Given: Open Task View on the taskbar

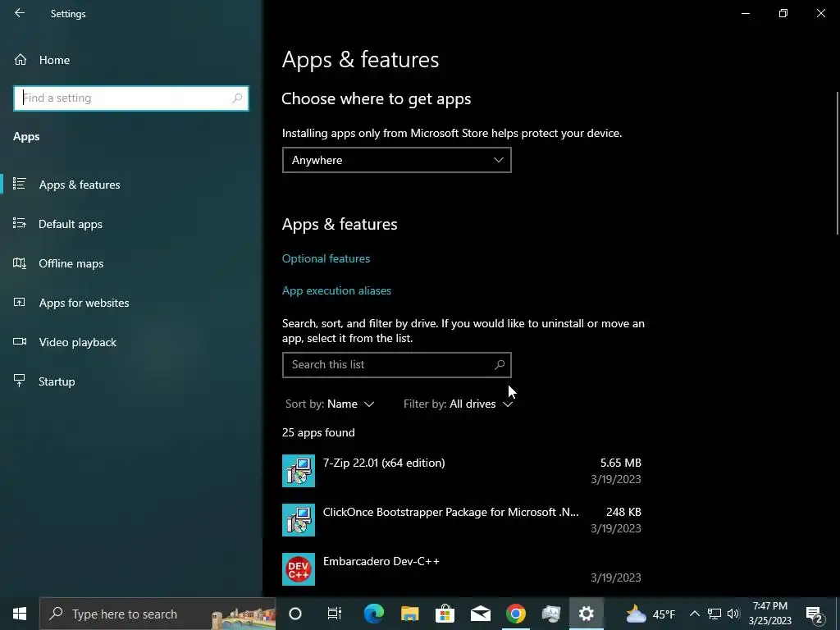Looking at the screenshot, I should click(335, 614).
